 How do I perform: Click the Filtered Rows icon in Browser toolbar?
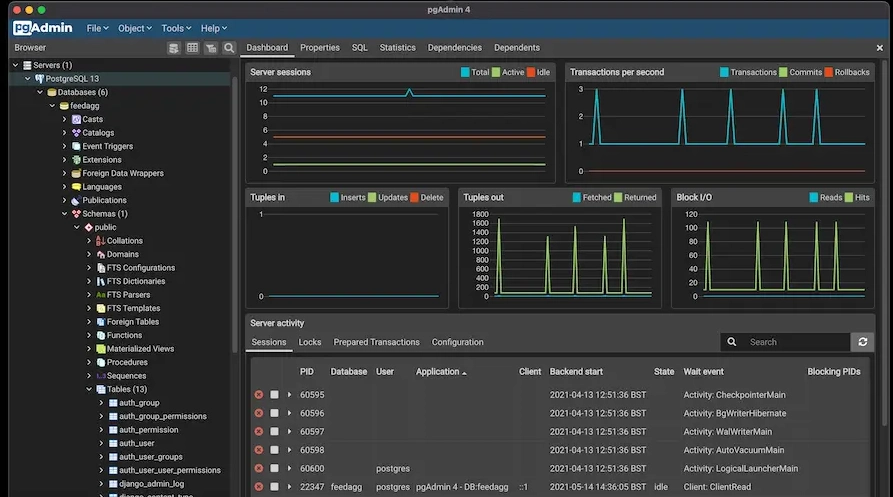point(211,48)
